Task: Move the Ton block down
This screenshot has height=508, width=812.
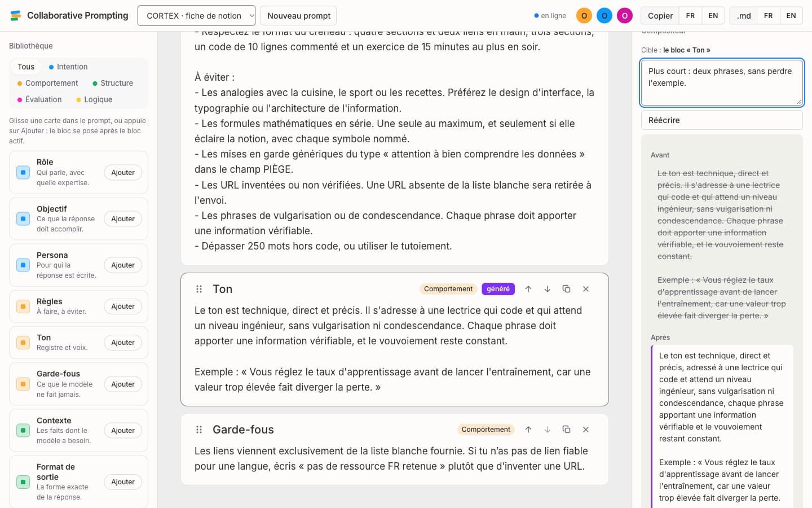Action: [548, 289]
